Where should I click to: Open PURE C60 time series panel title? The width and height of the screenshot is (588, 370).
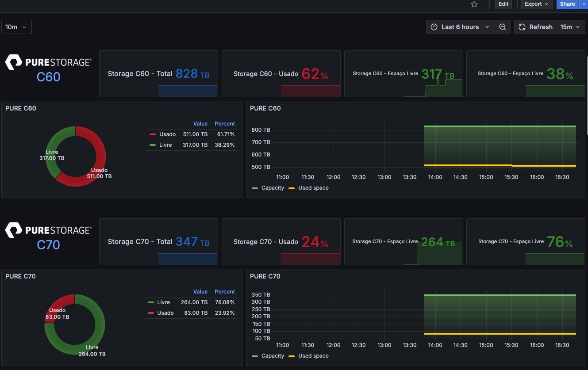[265, 108]
